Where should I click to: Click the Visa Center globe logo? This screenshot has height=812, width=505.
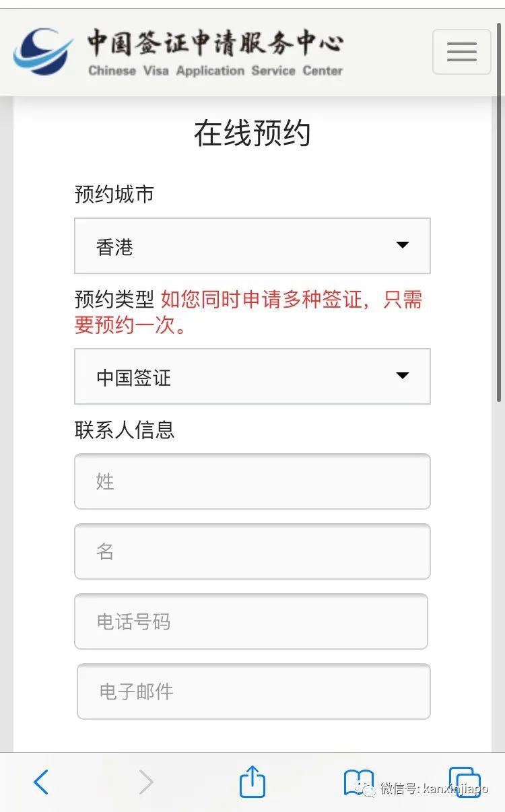point(42,51)
